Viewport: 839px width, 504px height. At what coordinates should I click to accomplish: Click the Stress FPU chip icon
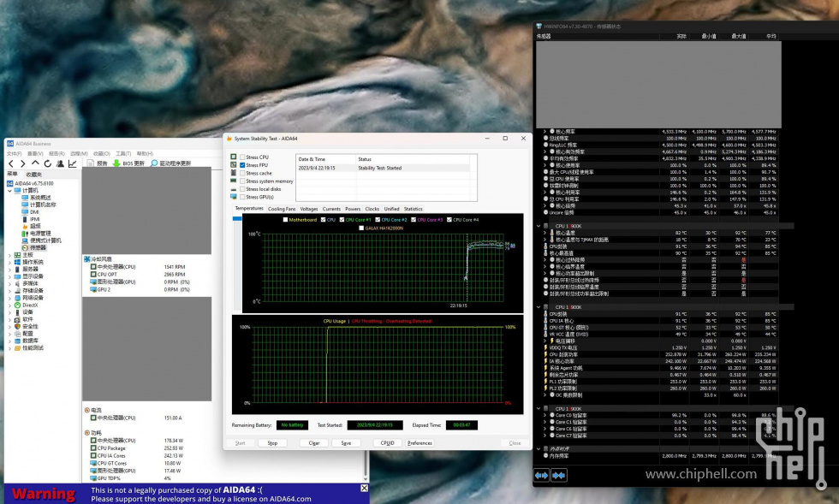[234, 165]
